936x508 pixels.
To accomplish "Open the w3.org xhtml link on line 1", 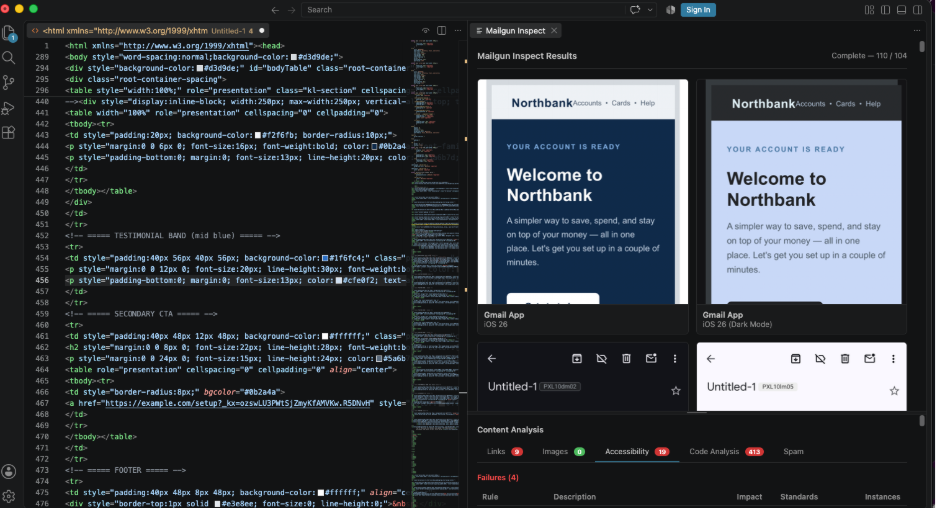I will (186, 46).
